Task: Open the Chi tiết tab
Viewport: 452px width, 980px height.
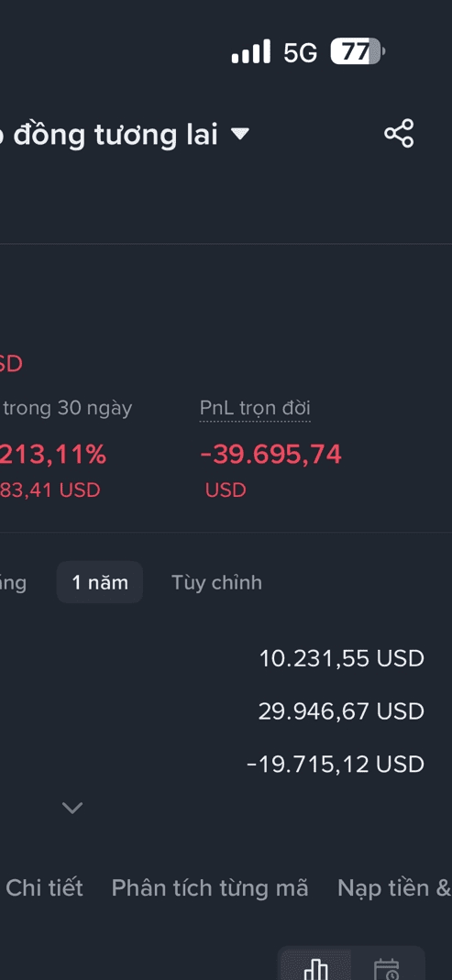Action: (x=44, y=887)
